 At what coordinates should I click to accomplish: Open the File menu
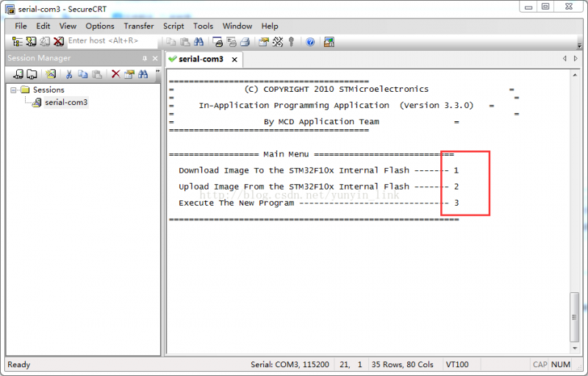pyautogui.click(x=21, y=26)
